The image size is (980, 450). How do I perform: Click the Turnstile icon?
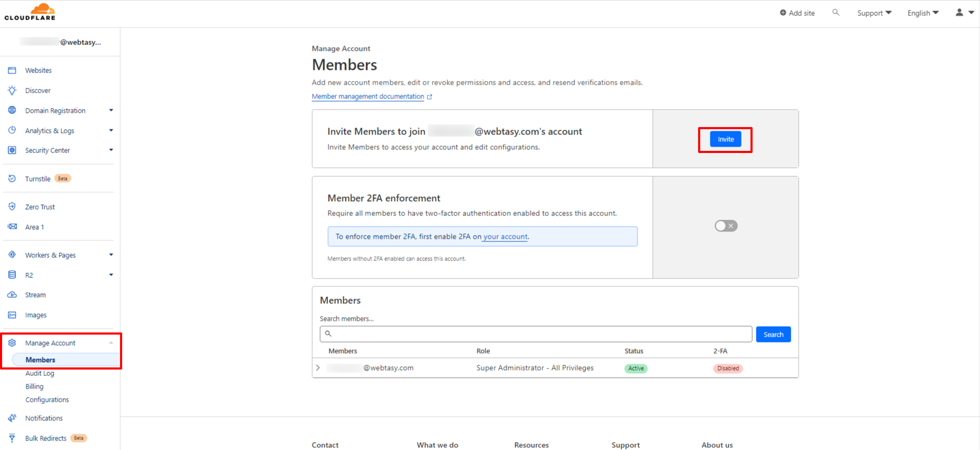click(x=12, y=178)
